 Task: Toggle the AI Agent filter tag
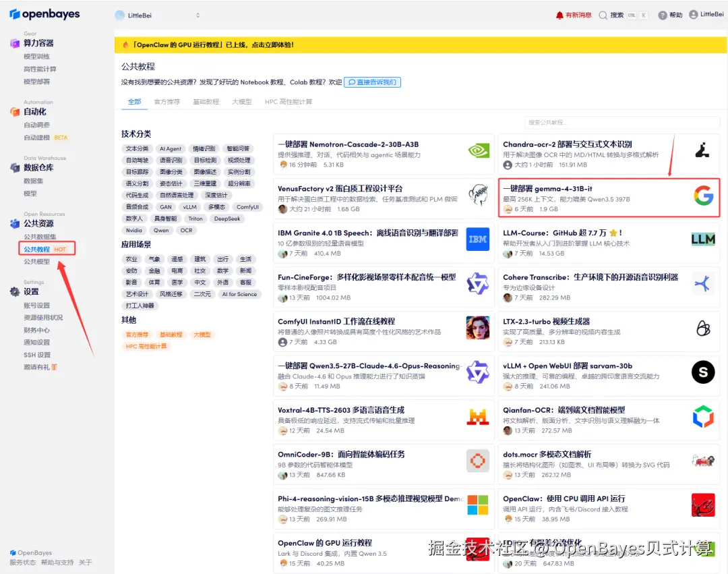tap(169, 148)
